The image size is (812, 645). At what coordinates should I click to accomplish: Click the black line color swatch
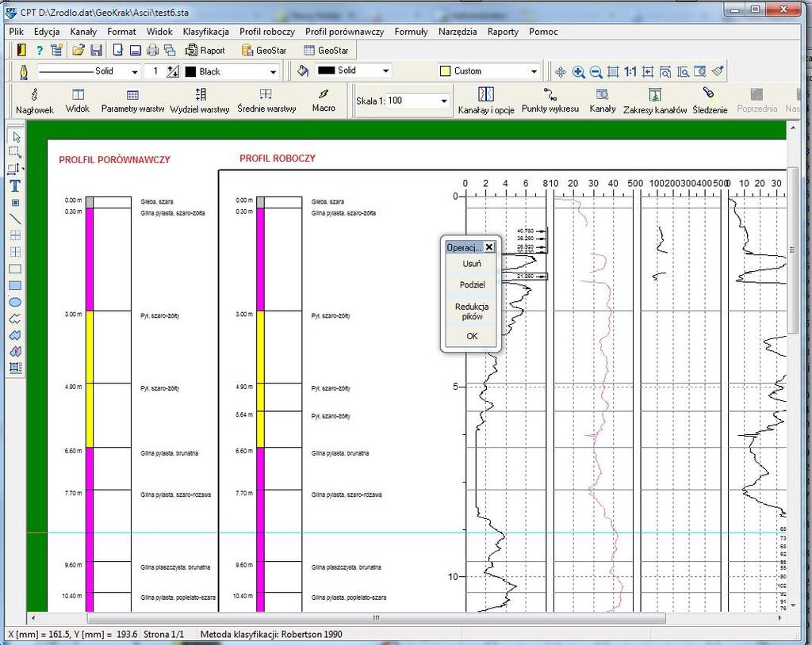click(190, 71)
